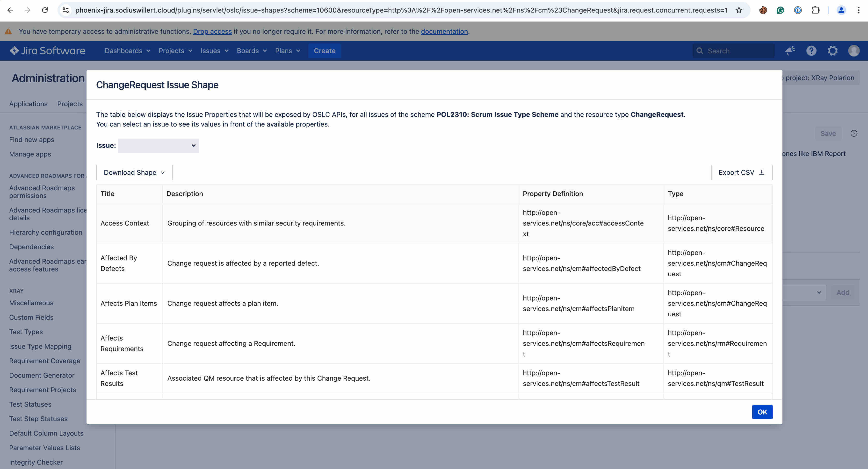Click the Create button
Image resolution: width=868 pixels, height=469 pixels.
325,51
